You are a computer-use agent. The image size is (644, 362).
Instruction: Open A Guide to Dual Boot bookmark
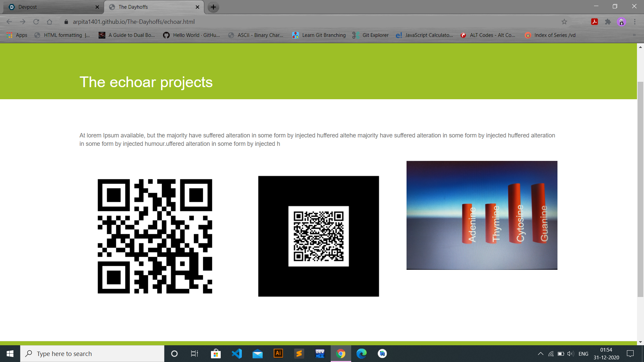(x=127, y=35)
